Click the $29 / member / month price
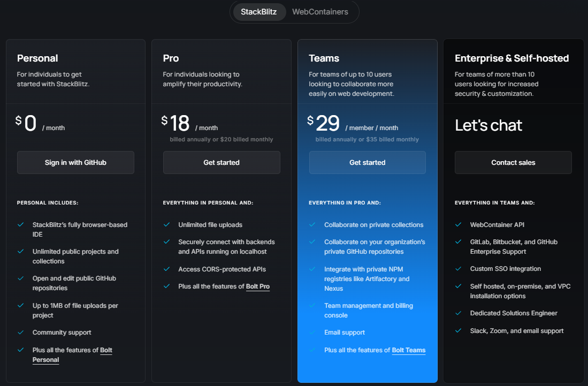Viewport: 588px width, 386px height. click(353, 124)
